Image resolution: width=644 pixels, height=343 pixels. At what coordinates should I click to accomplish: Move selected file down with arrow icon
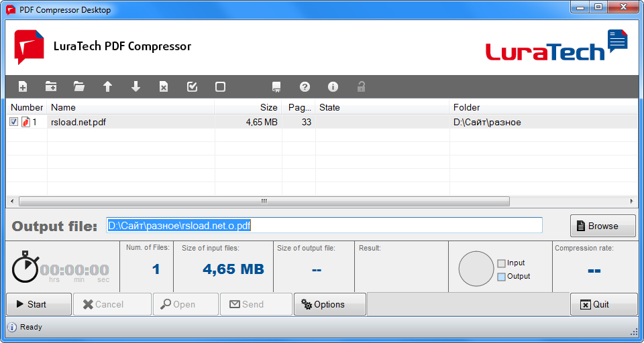(x=136, y=86)
